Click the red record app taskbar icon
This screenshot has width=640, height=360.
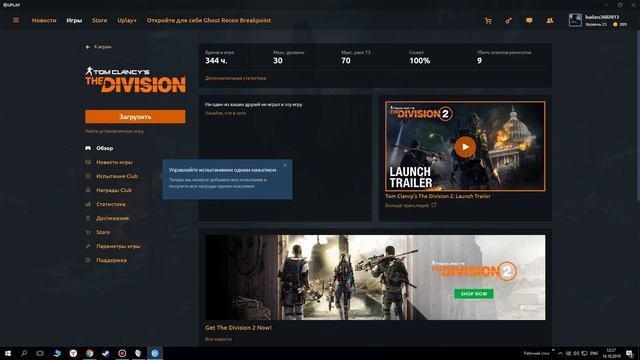(x=122, y=353)
